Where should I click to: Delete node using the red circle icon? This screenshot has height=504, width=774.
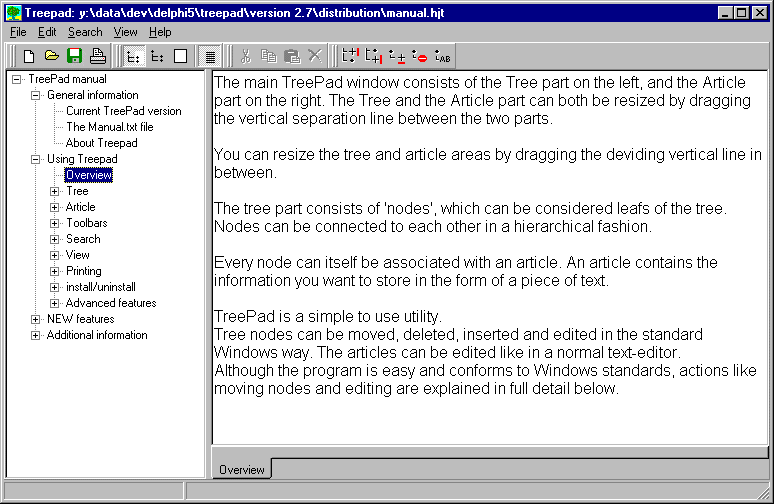click(x=420, y=56)
